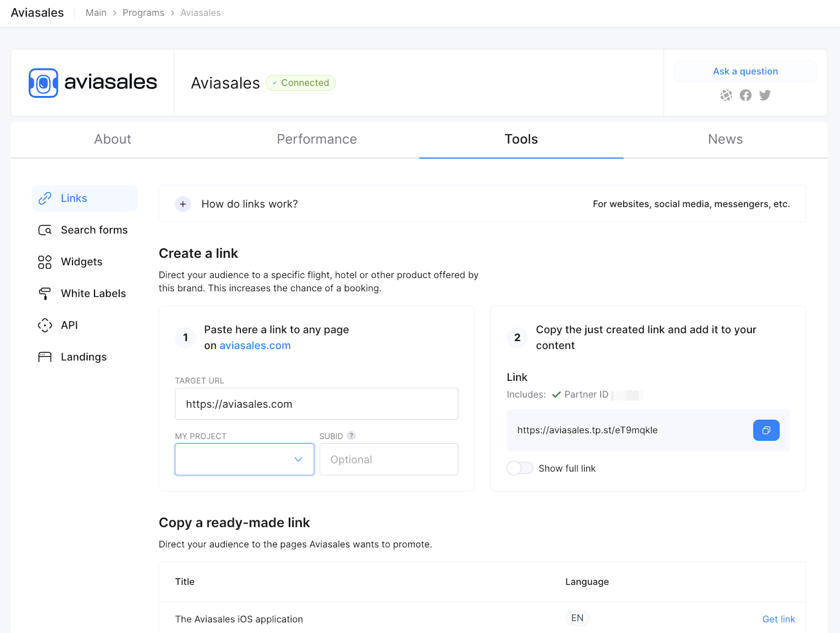Screen dimensions: 840x633
Task: Expand the How do links work section
Action: point(183,204)
